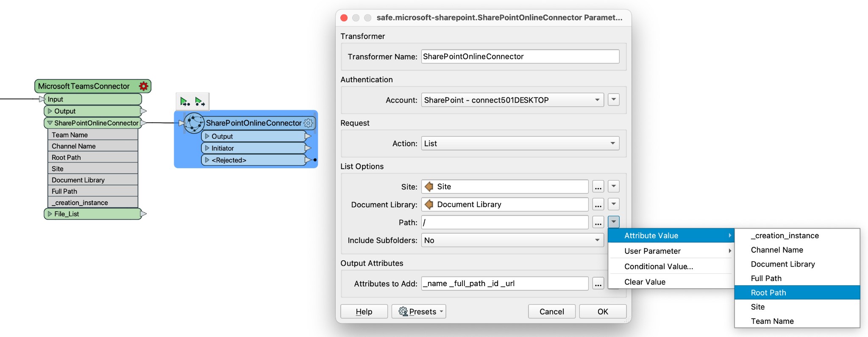Click the Attributes to Add field
The width and height of the screenshot is (868, 337).
click(x=504, y=284)
